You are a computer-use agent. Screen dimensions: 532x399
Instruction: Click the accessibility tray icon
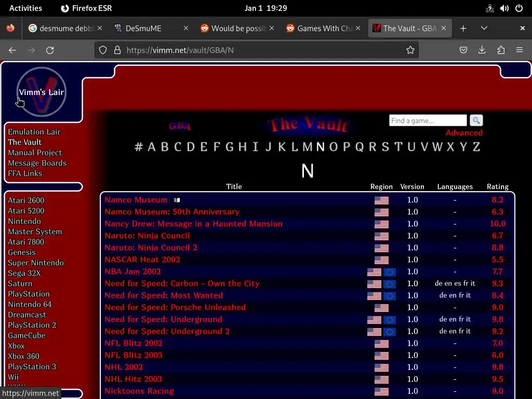[489, 8]
